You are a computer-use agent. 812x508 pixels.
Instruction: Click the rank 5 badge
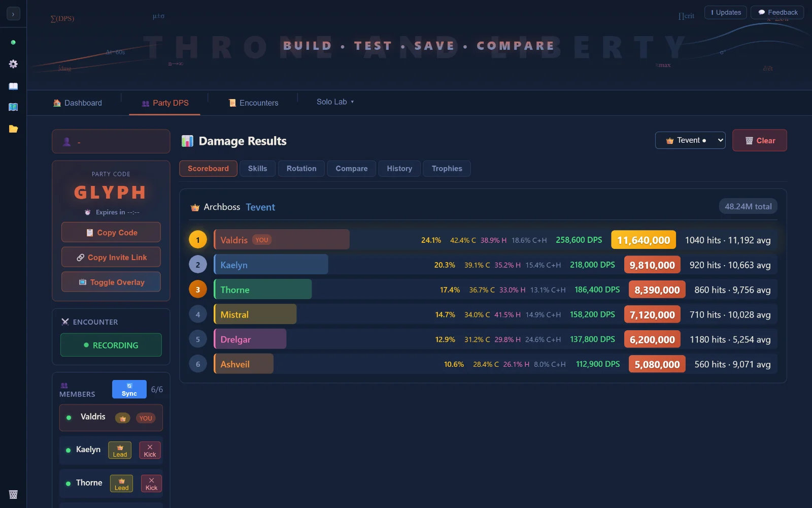coord(198,339)
